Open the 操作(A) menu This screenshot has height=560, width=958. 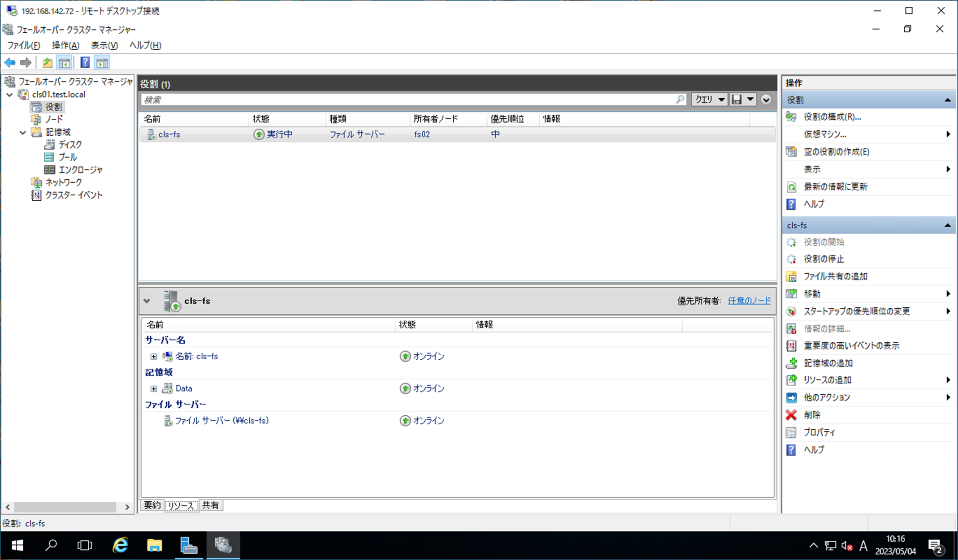pos(65,45)
